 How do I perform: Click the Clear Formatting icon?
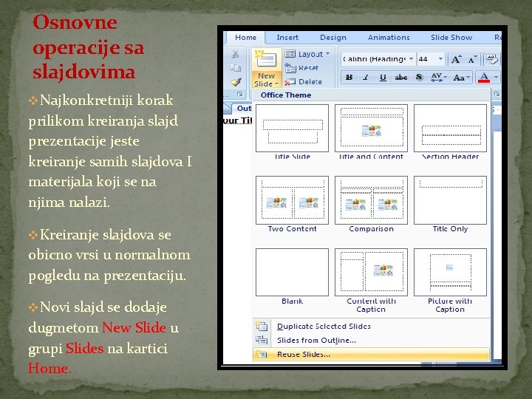[491, 59]
